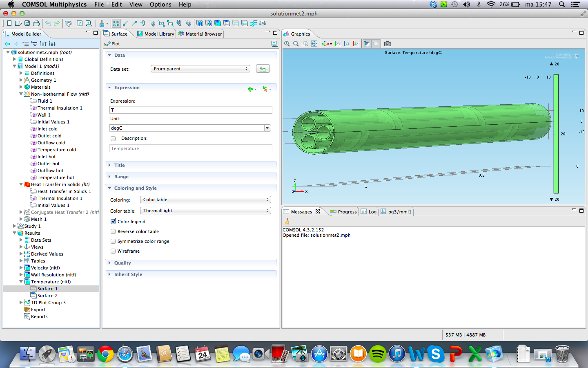Click the green temperature color legend bar
This screenshot has width=588, height=368.
(556, 134)
